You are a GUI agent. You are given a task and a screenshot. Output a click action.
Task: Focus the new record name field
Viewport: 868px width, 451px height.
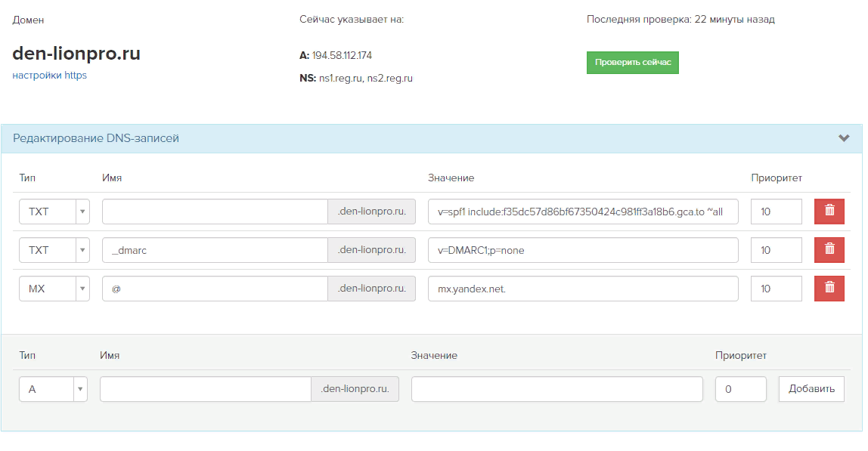pos(206,389)
